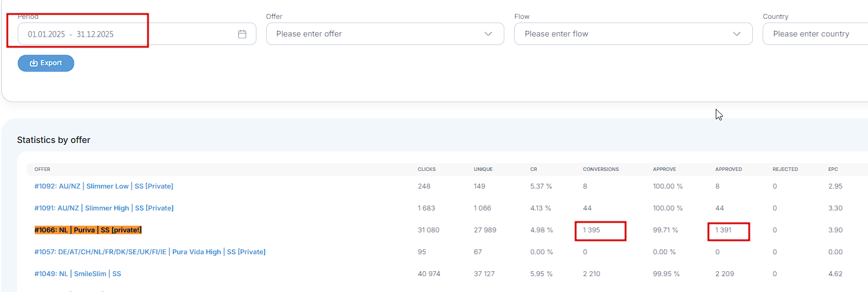This screenshot has height=292, width=868.
Task: Select EPC value 4.62
Action: pos(836,274)
